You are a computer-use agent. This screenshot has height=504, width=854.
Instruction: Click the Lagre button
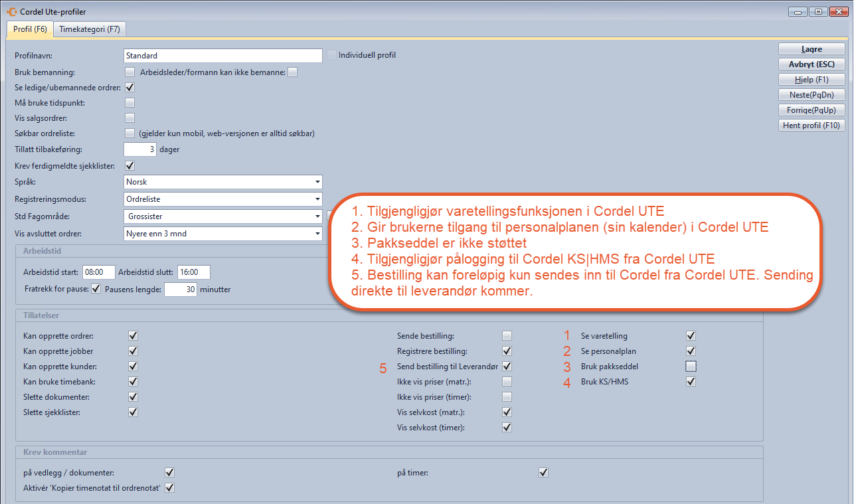811,49
